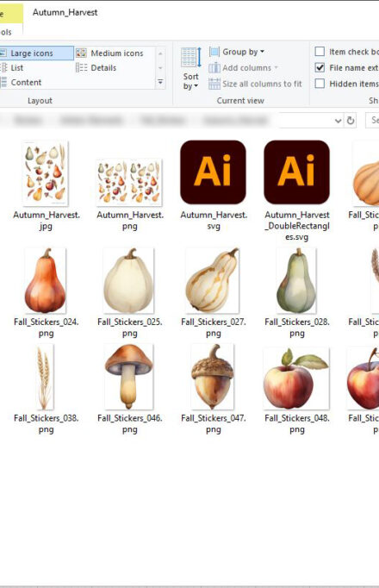Select the Fall_Stickers_046.png mushroom thumbnail
379x588 pixels.
[129, 377]
